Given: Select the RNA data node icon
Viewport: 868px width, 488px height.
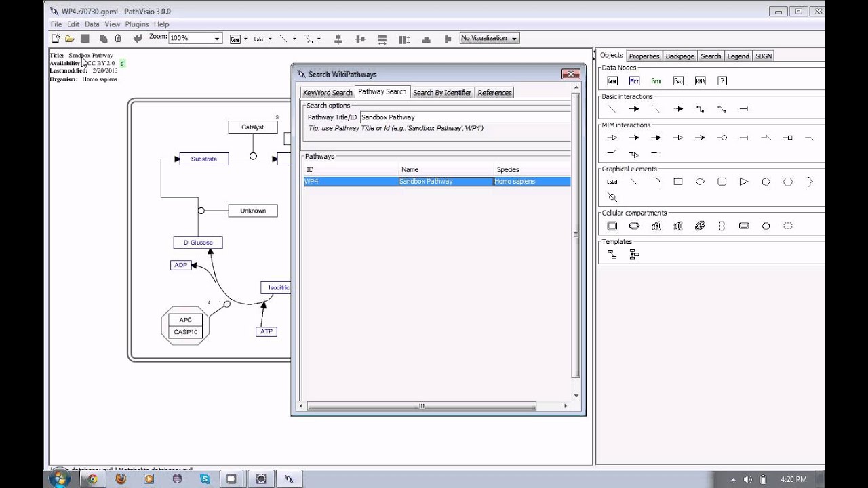Looking at the screenshot, I should (x=700, y=81).
